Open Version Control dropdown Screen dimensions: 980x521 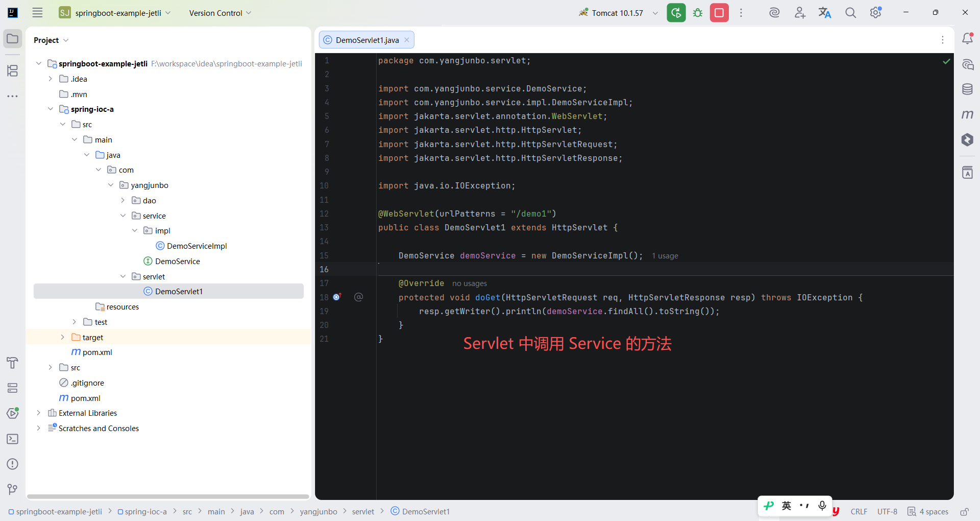(220, 13)
